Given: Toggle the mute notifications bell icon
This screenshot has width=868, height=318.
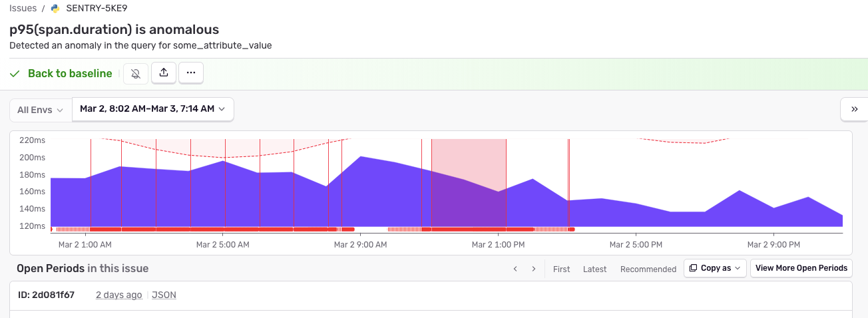Looking at the screenshot, I should click(x=136, y=74).
